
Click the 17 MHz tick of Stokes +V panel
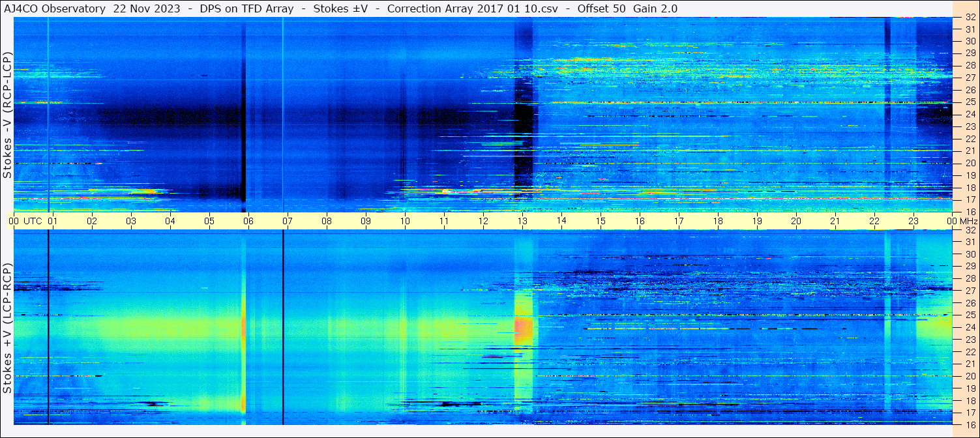tap(970, 412)
